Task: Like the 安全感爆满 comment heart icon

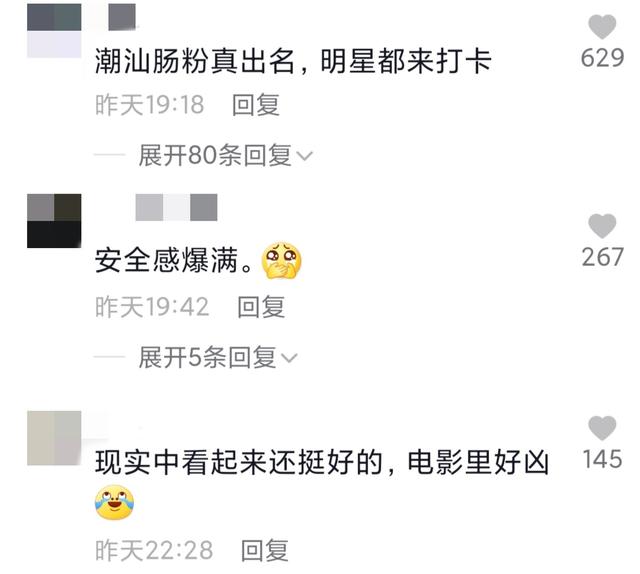Action: [x=602, y=226]
